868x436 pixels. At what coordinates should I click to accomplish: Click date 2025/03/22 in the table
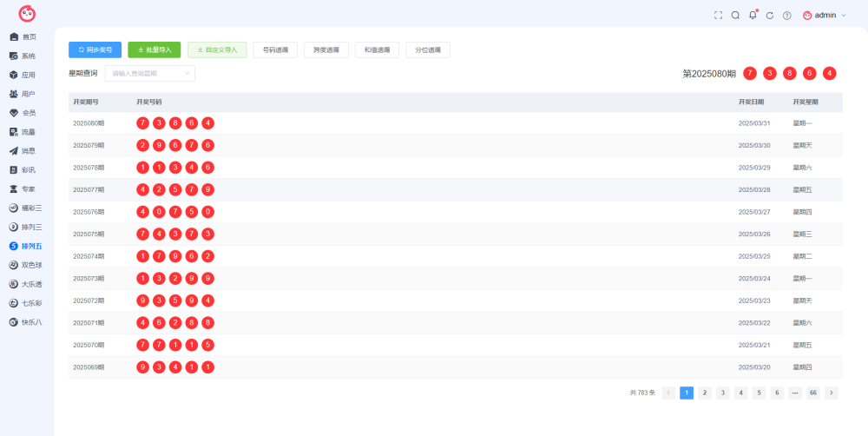(x=754, y=322)
